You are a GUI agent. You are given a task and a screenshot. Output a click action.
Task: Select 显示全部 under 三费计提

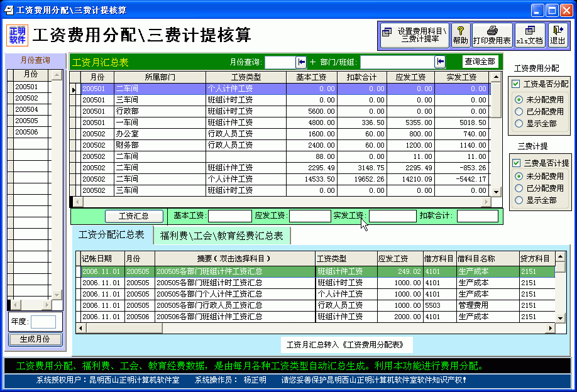[519, 200]
